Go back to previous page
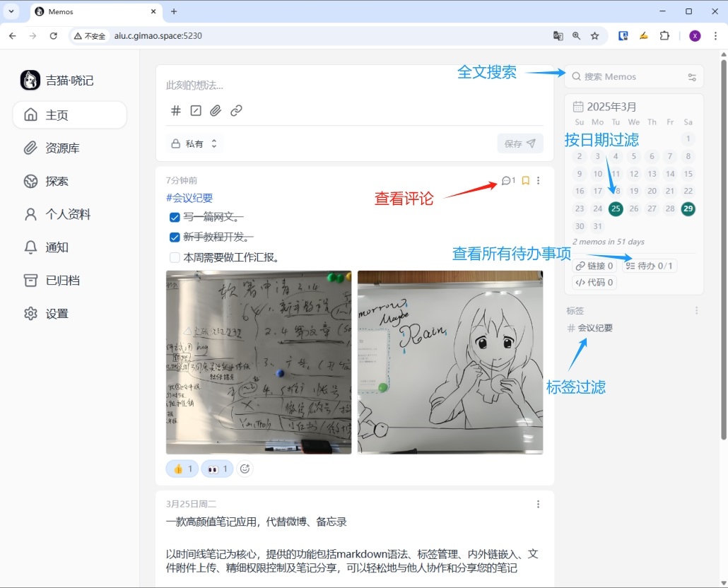Image resolution: width=728 pixels, height=588 pixels. 13,36
